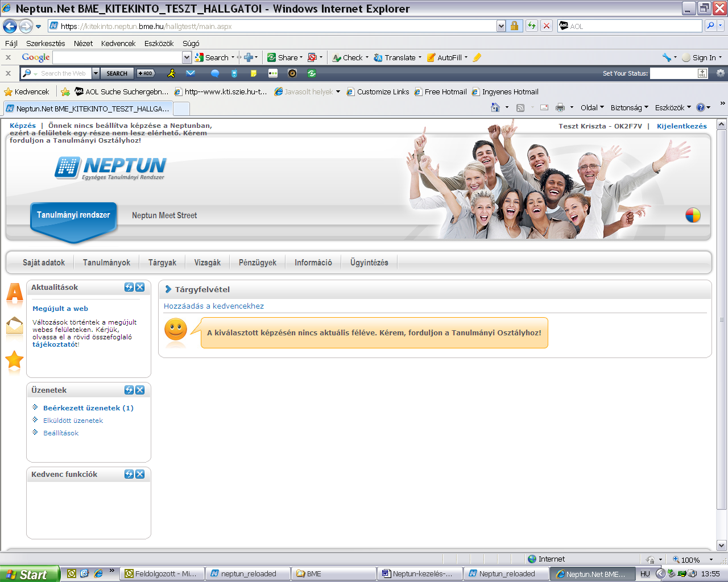Click the AIM running man icon
This screenshot has height=582, width=728.
171,73
